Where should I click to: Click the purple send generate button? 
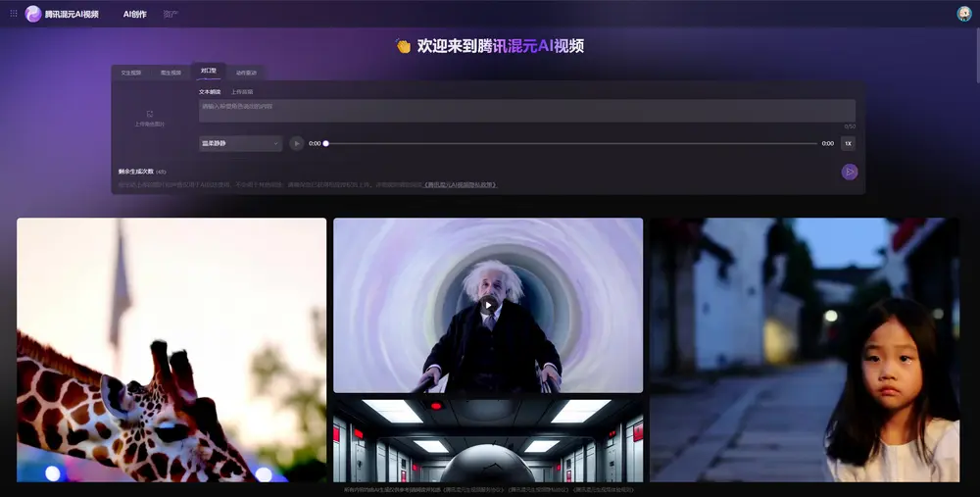850,172
